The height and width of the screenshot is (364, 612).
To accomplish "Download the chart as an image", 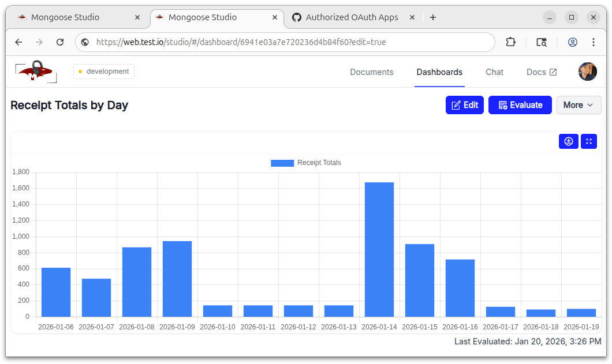I will [x=568, y=141].
